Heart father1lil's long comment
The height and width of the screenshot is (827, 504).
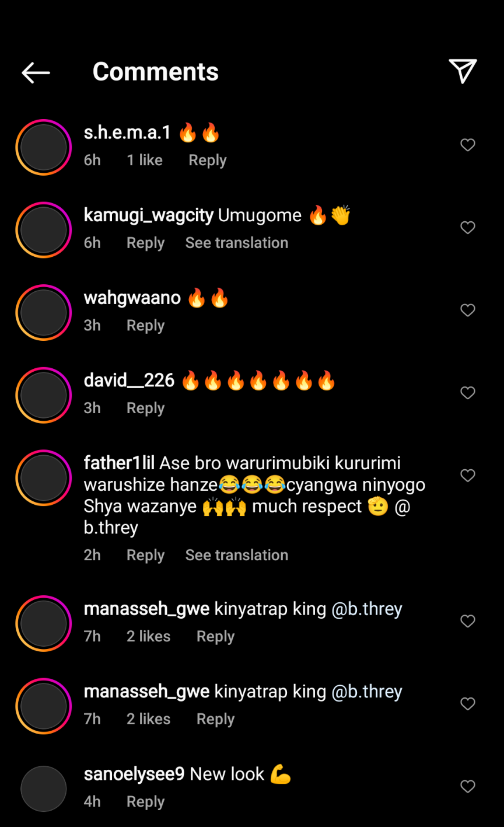[467, 476]
